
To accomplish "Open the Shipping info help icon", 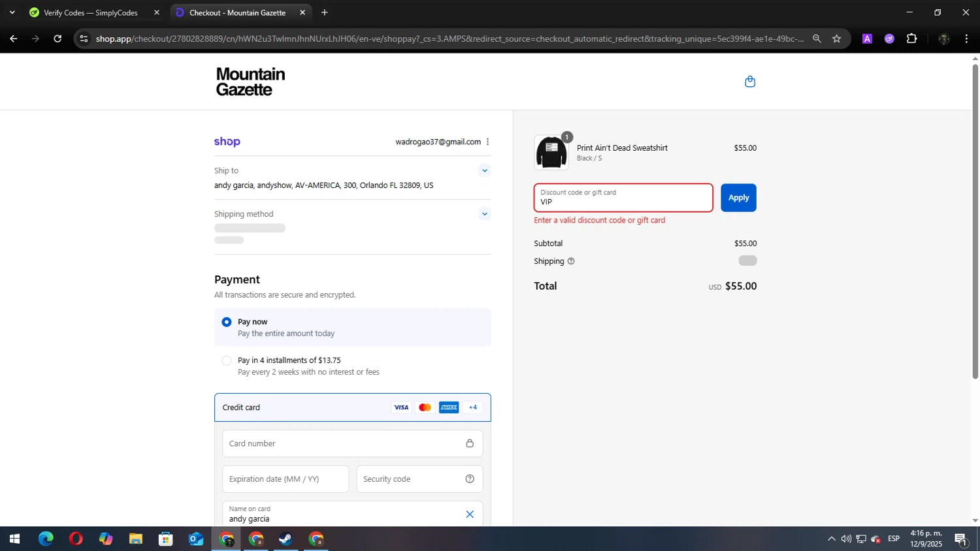I will [571, 261].
